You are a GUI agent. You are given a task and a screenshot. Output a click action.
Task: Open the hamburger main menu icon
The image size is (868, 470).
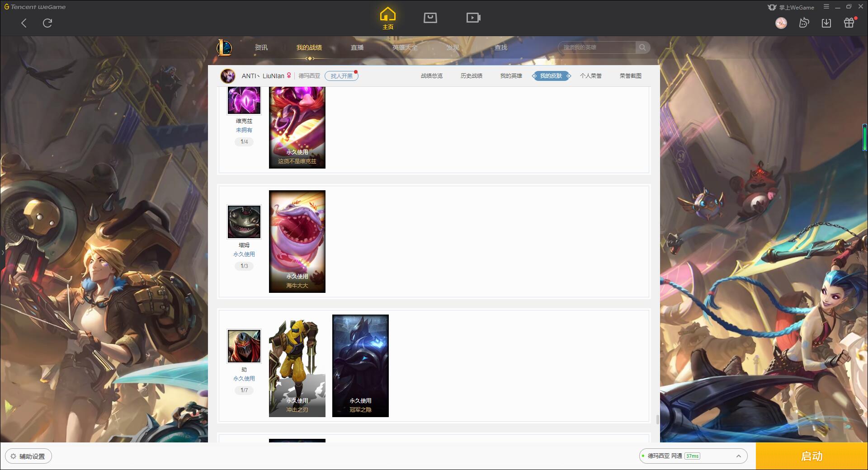(x=826, y=7)
